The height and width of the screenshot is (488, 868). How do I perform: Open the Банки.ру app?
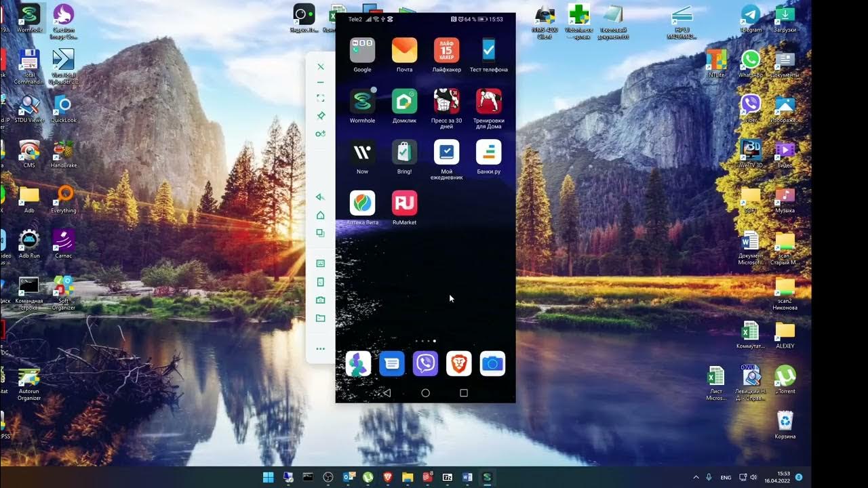(x=488, y=152)
